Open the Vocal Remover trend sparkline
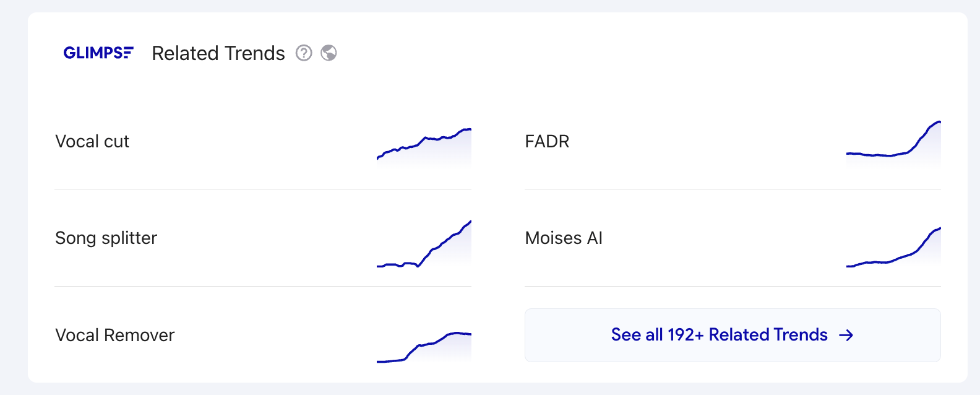 [x=424, y=347]
